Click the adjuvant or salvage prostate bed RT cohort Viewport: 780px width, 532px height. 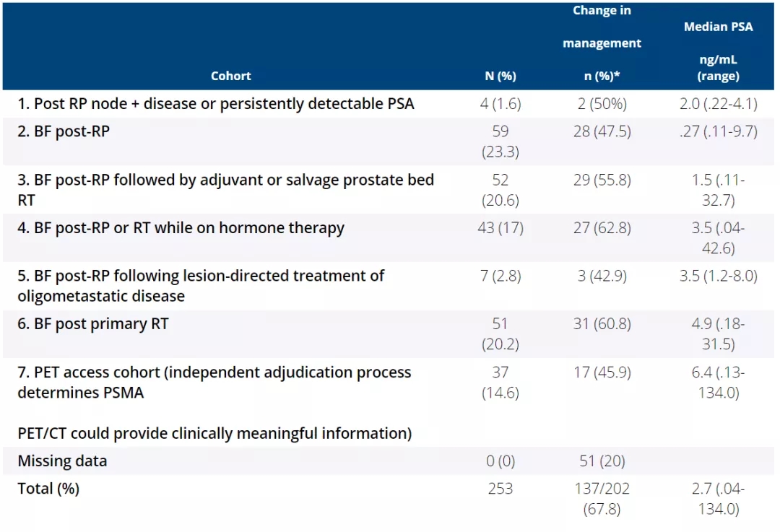click(225, 189)
